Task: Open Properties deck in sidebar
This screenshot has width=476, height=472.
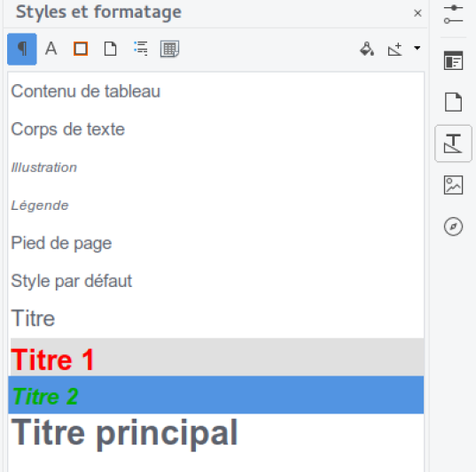Action: click(453, 60)
